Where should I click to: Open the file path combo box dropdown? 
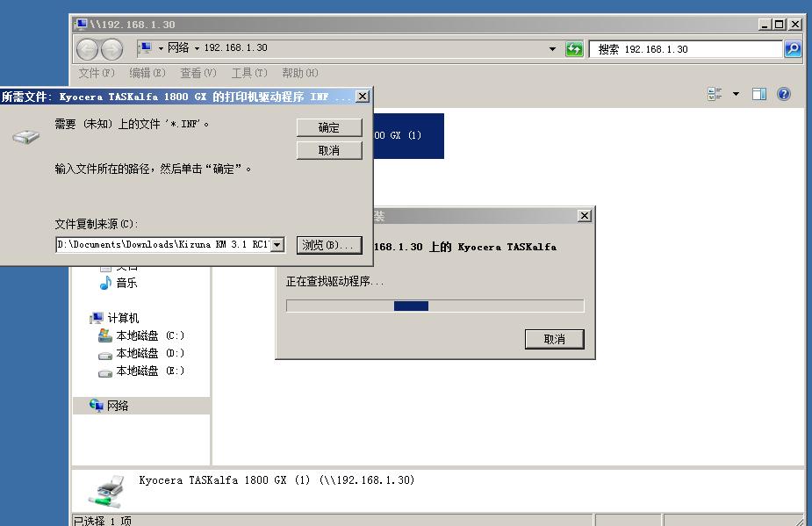coord(279,243)
